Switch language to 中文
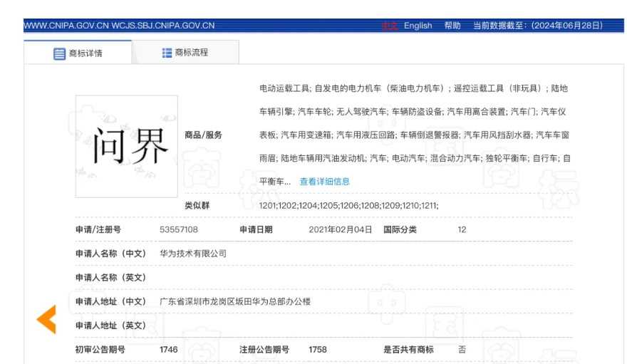 389,26
